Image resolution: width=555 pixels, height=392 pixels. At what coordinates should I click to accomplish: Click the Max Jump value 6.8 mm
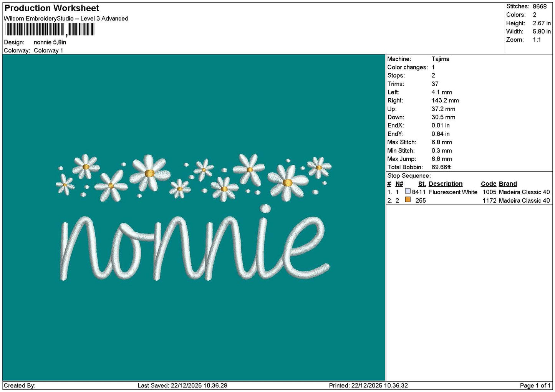(x=442, y=159)
